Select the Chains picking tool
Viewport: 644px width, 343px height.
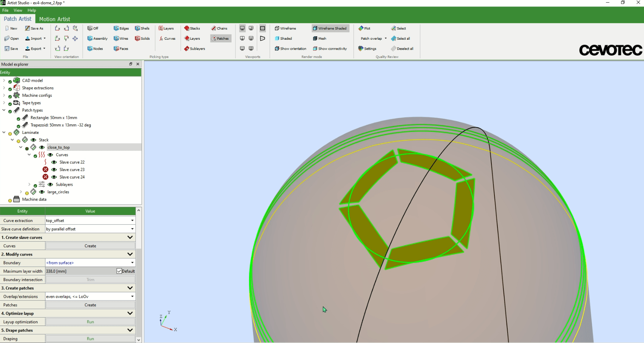coord(219,28)
